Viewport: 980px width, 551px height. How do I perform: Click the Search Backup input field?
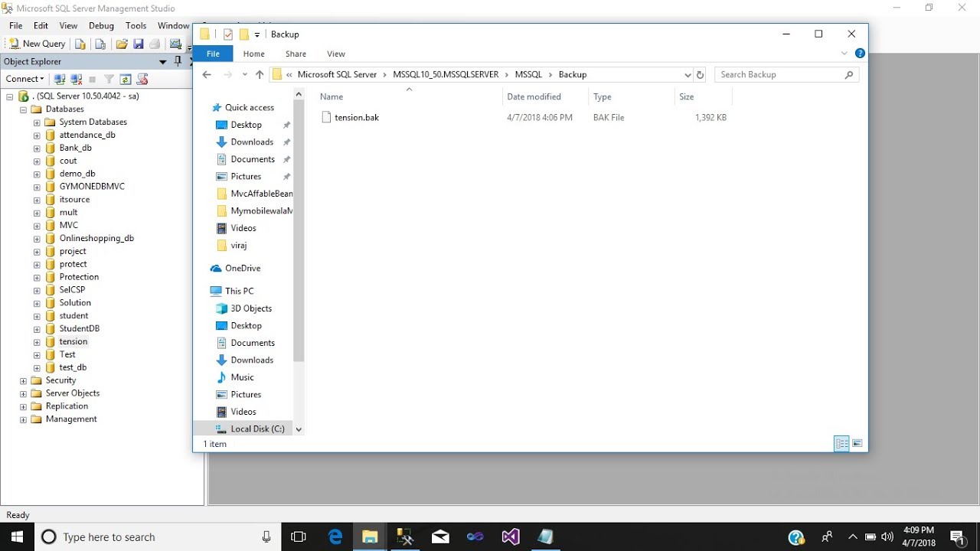click(786, 74)
